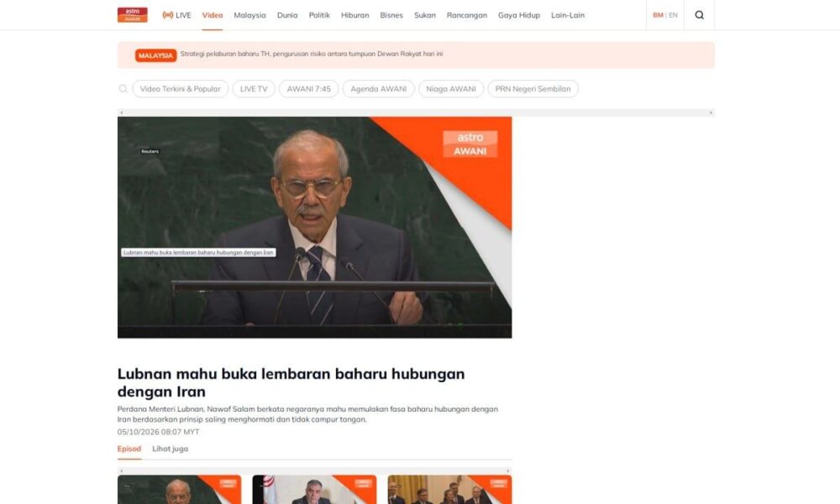
Task: Open the Rancangan menu
Action: click(x=467, y=15)
